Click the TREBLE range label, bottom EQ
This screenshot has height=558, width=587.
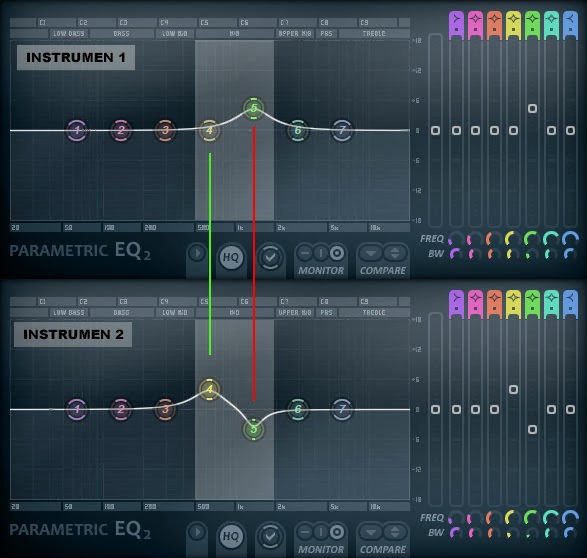pos(374,312)
